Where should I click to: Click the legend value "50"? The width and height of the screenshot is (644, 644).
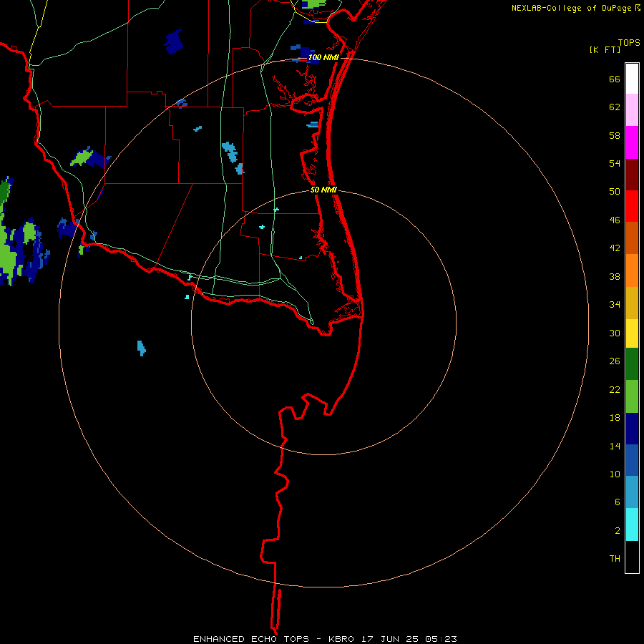tap(615, 192)
